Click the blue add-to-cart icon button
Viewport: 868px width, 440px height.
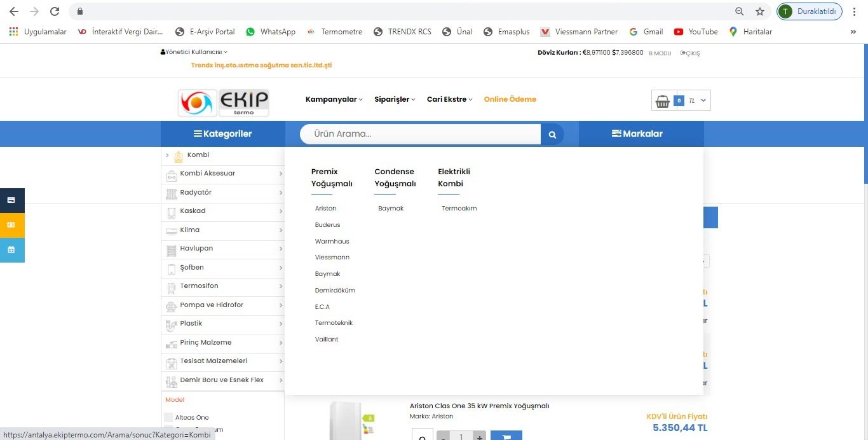click(x=506, y=436)
